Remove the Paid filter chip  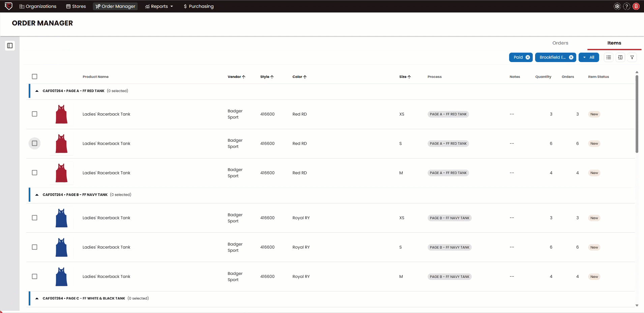(528, 57)
